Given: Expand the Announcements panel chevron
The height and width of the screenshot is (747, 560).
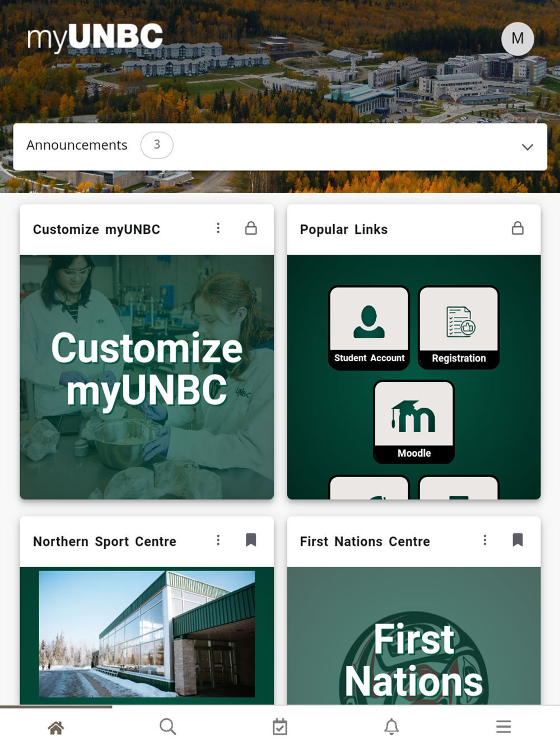Looking at the screenshot, I should click(527, 147).
